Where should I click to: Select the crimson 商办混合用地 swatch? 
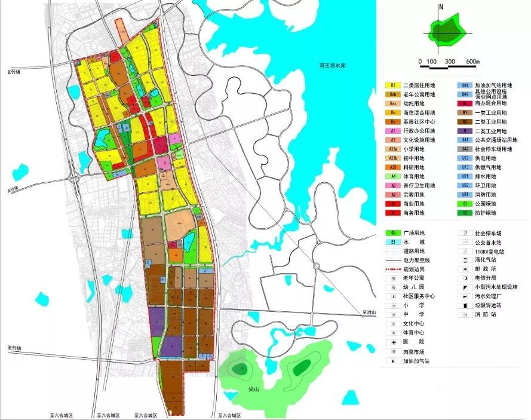click(465, 103)
